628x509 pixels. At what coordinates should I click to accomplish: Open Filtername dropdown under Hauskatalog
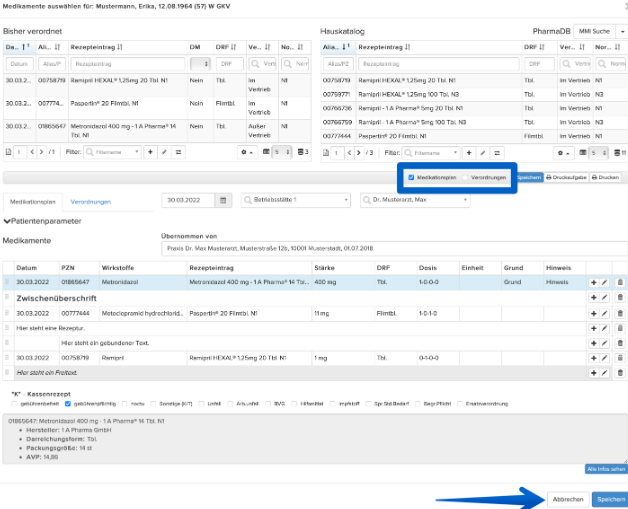(431, 153)
